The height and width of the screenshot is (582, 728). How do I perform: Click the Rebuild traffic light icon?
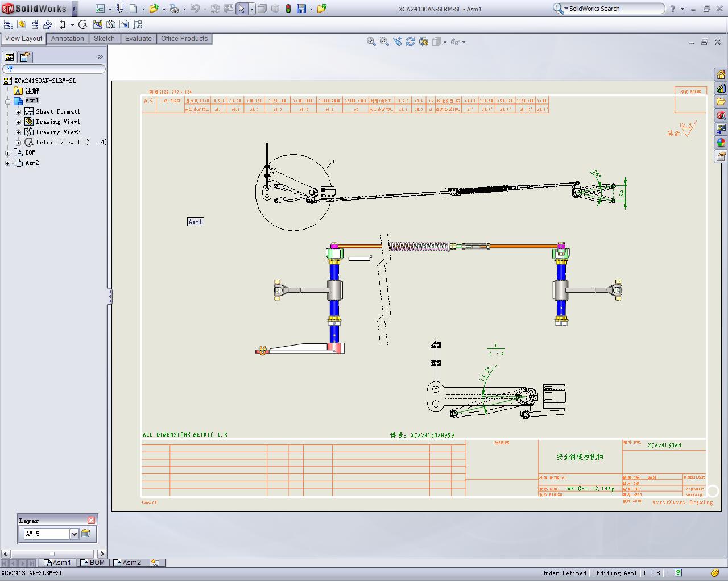288,9
